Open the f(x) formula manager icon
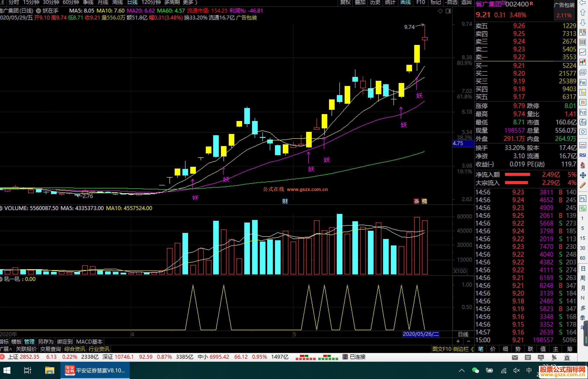The height and width of the screenshot is (379, 588). point(583,122)
